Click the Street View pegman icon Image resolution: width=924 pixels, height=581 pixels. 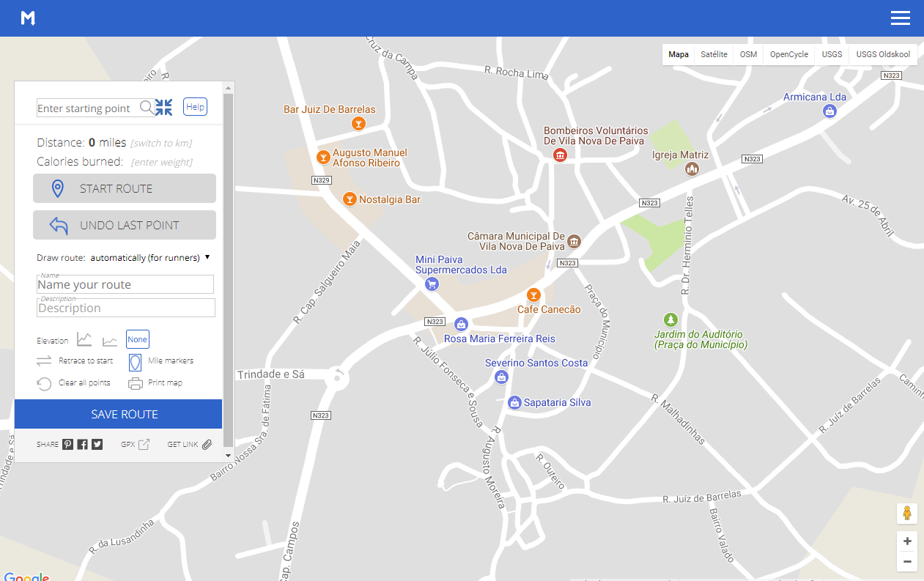pyautogui.click(x=907, y=514)
